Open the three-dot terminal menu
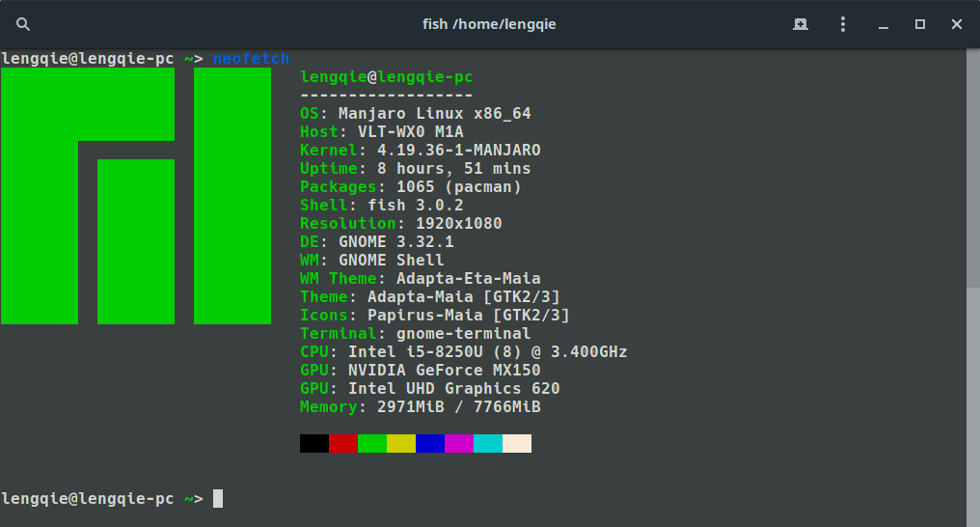This screenshot has height=527, width=980. [842, 24]
